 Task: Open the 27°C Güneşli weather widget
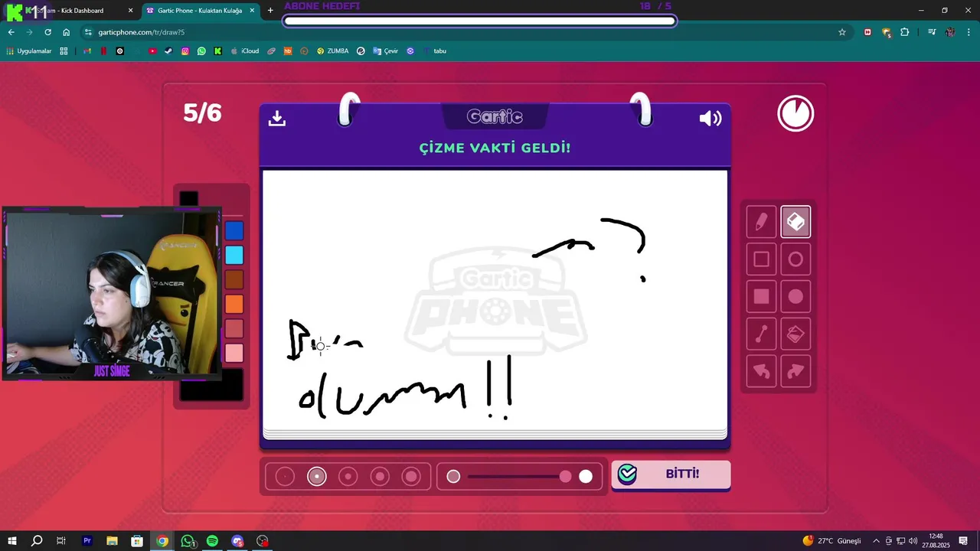(x=831, y=541)
